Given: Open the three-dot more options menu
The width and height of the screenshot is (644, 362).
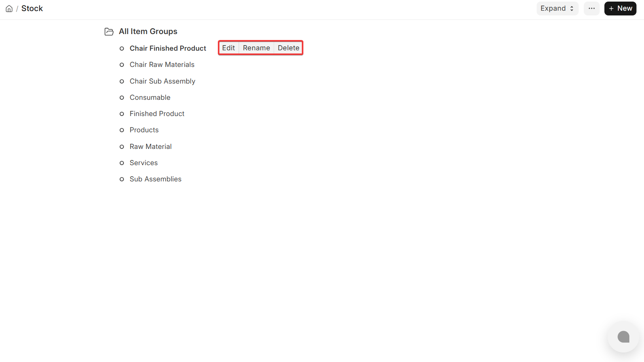Looking at the screenshot, I should click(x=591, y=8).
